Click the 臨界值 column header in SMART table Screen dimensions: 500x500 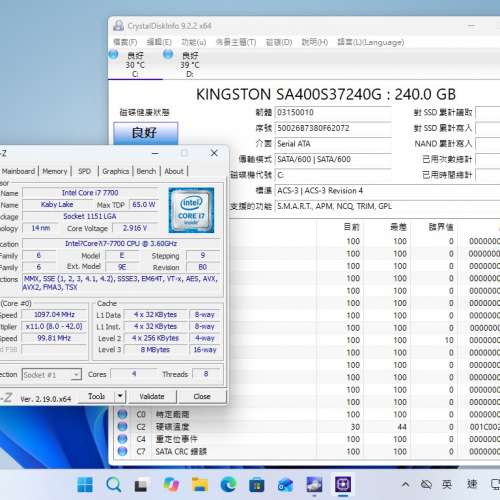coord(441,227)
